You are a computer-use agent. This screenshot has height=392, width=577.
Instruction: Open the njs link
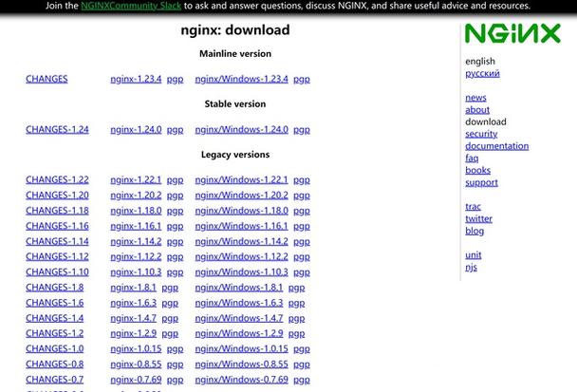[471, 268]
